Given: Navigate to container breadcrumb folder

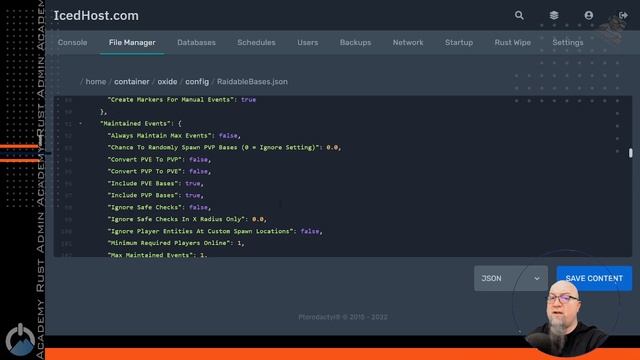Looking at the screenshot, I should click(x=131, y=82).
